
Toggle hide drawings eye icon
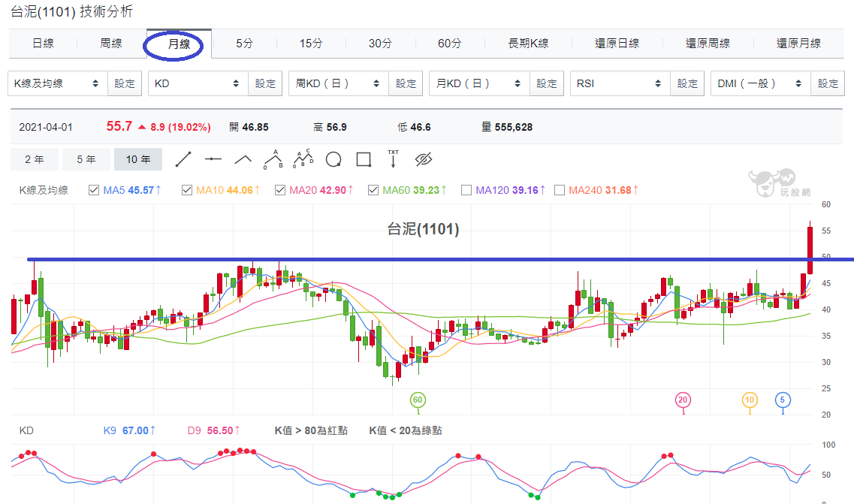coord(423,159)
